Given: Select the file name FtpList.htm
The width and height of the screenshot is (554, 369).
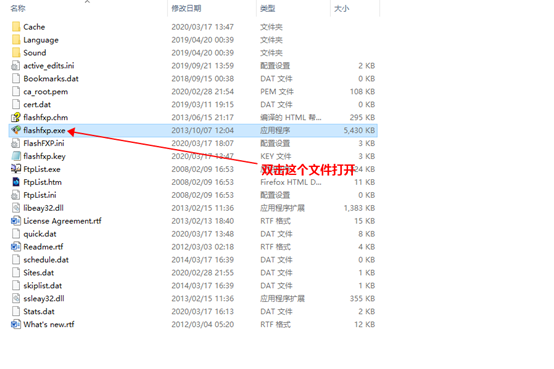Looking at the screenshot, I should coord(42,182).
